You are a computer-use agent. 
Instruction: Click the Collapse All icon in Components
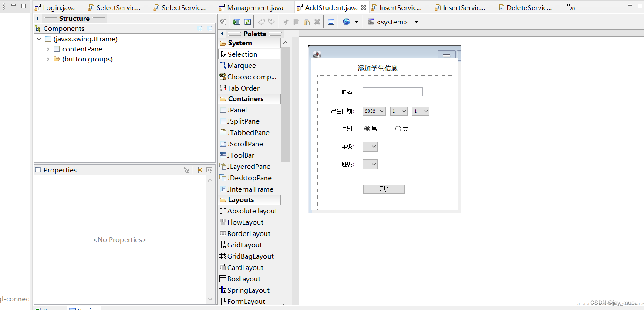(x=209, y=29)
